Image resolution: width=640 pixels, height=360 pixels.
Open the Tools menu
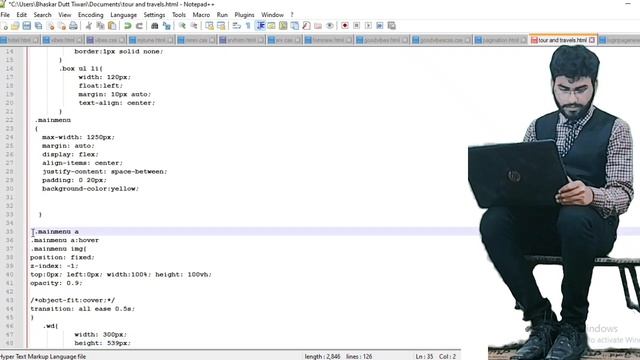[x=179, y=15]
